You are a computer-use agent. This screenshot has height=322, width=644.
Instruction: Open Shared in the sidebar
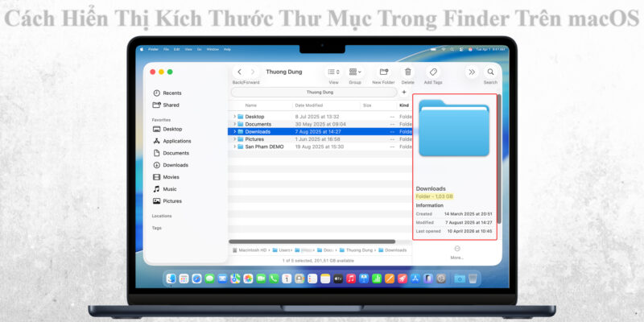[x=166, y=105]
